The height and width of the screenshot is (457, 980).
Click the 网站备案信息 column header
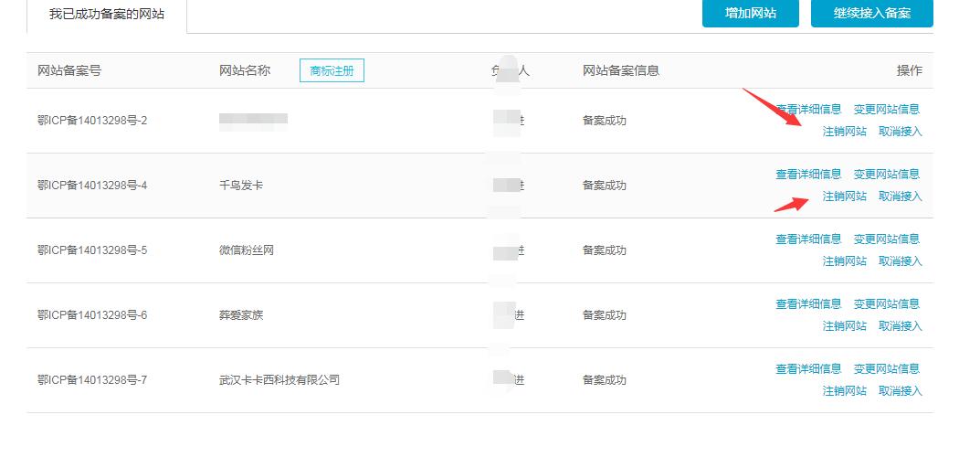tap(621, 70)
